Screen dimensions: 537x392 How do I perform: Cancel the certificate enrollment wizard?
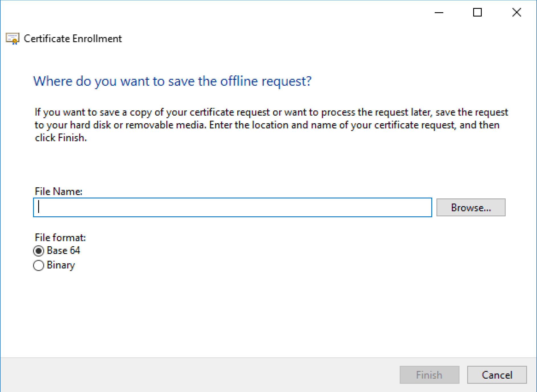(497, 375)
